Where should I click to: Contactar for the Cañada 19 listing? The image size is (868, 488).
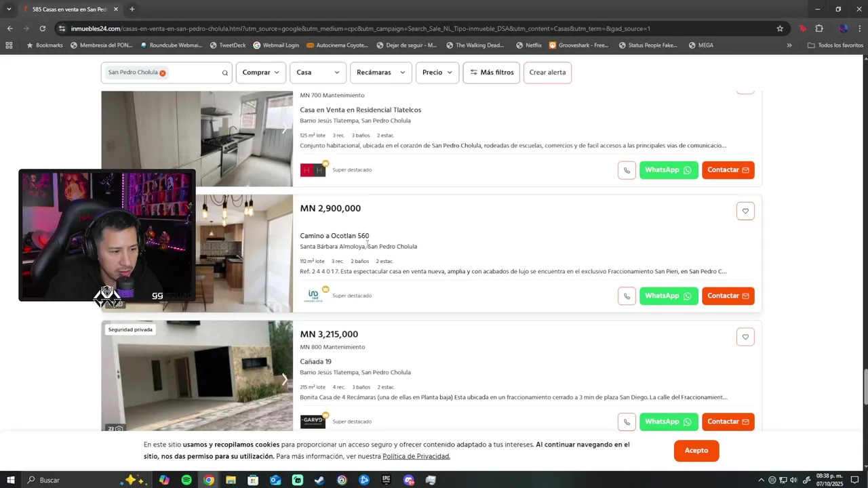(x=728, y=422)
